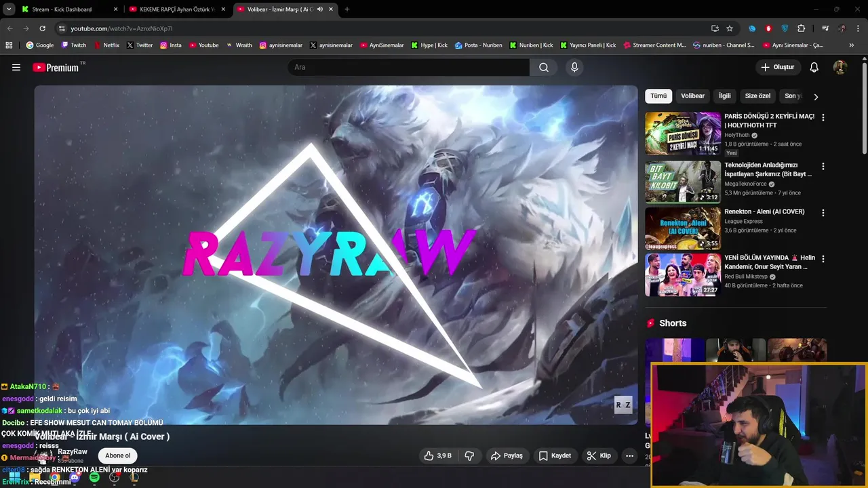The height and width of the screenshot is (488, 868).
Task: Open PARİS DÖNÜŞÜ 2 KEYİFLİ MAÇ thumbnail
Action: [x=683, y=134]
